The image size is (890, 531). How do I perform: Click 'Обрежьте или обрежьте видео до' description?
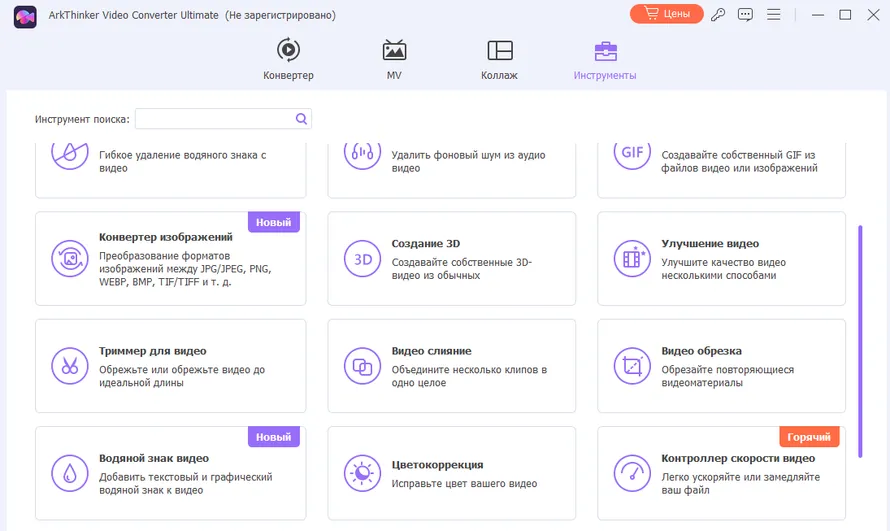182,376
